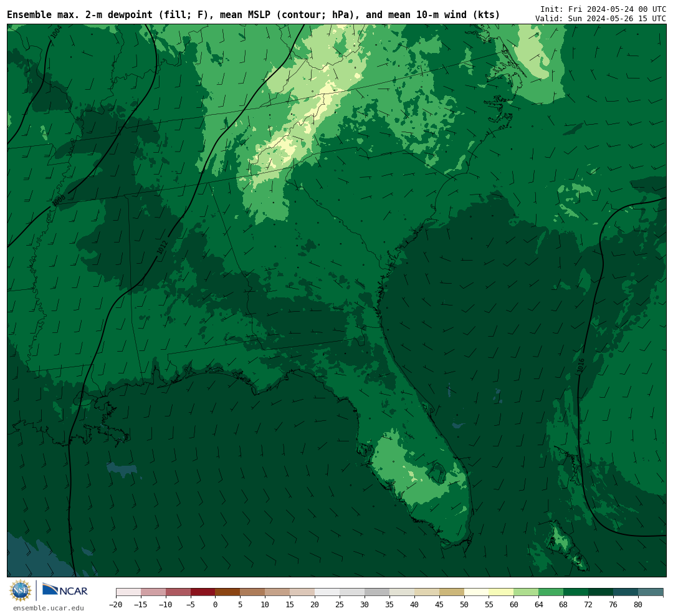The image size is (673, 616).
Task: Pick the rose swatch between -10 and -5
Action: 178,592
